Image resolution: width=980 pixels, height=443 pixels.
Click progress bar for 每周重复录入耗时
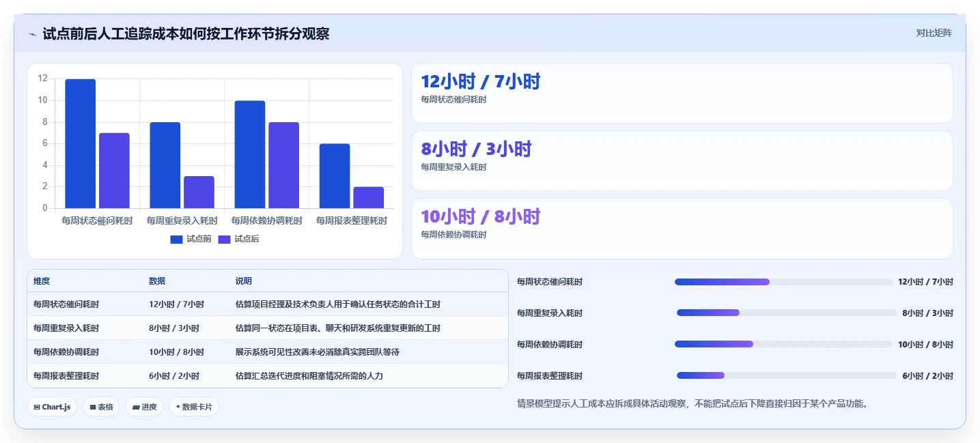click(786, 313)
